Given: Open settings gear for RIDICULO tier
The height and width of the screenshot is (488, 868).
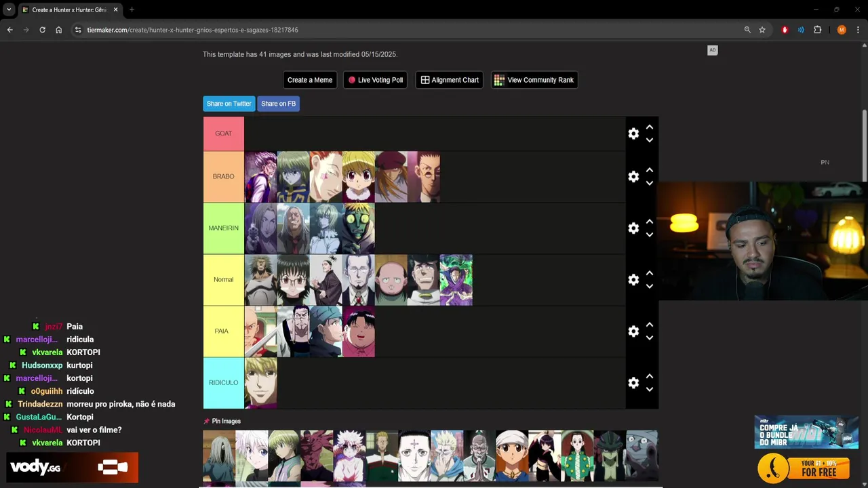Looking at the screenshot, I should (x=633, y=383).
